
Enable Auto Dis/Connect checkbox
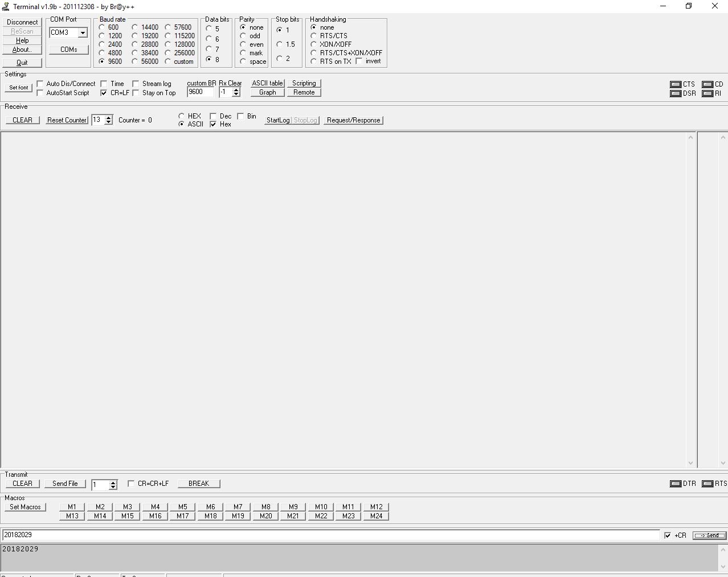tap(40, 84)
